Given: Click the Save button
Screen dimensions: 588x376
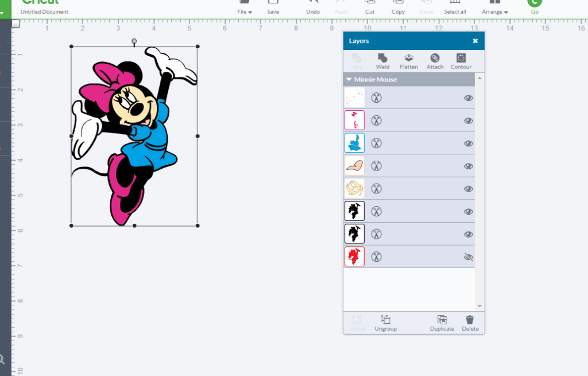Looking at the screenshot, I should 273,8.
